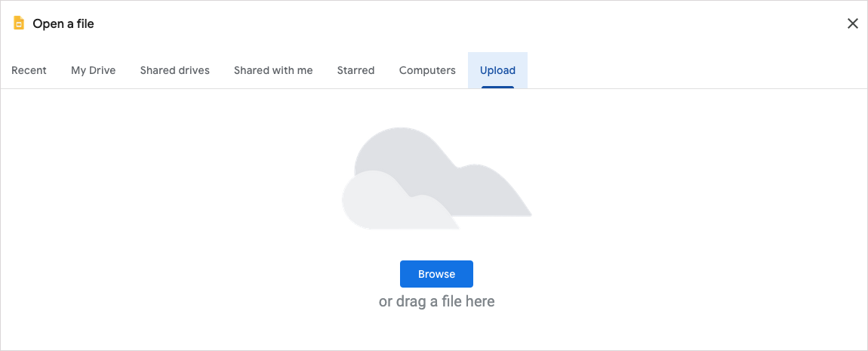Viewport: 868px width, 351px height.
Task: Open the My Drive tab
Action: 93,70
